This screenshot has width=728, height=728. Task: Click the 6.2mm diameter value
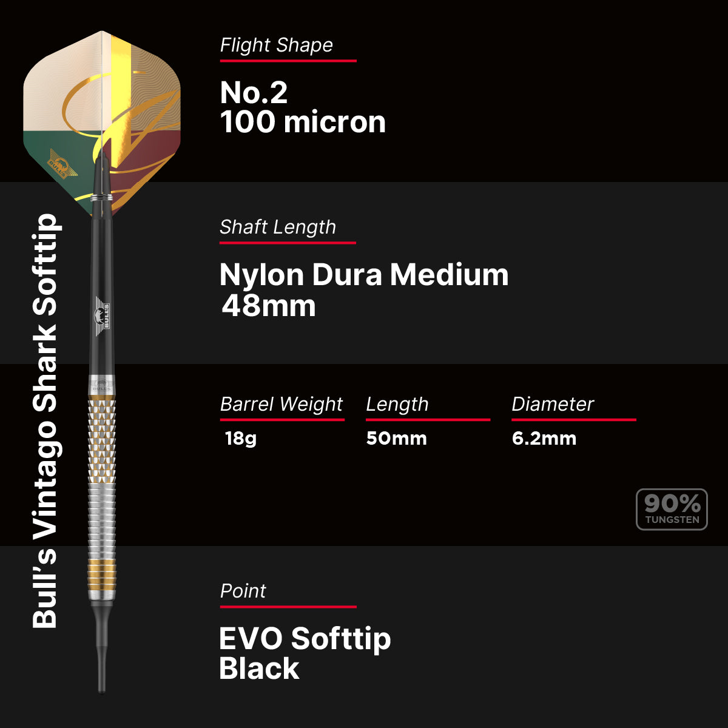point(544,438)
